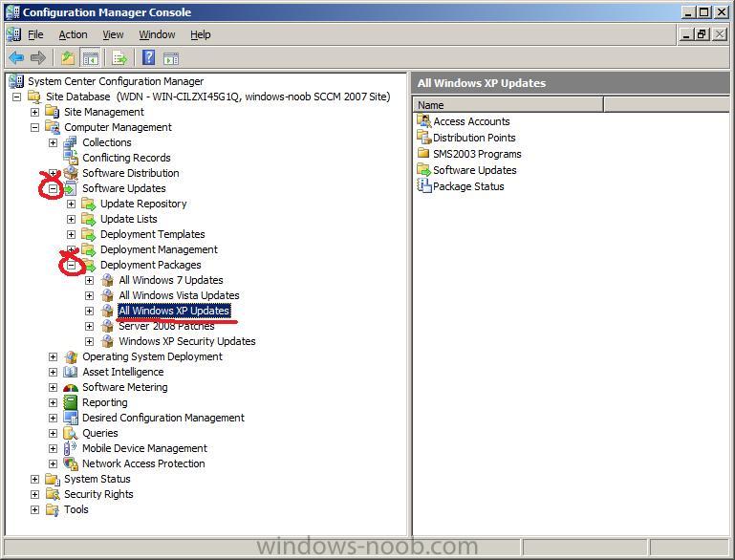The image size is (735, 560).
Task: Click the console icon left of File menu
Action: (x=14, y=34)
